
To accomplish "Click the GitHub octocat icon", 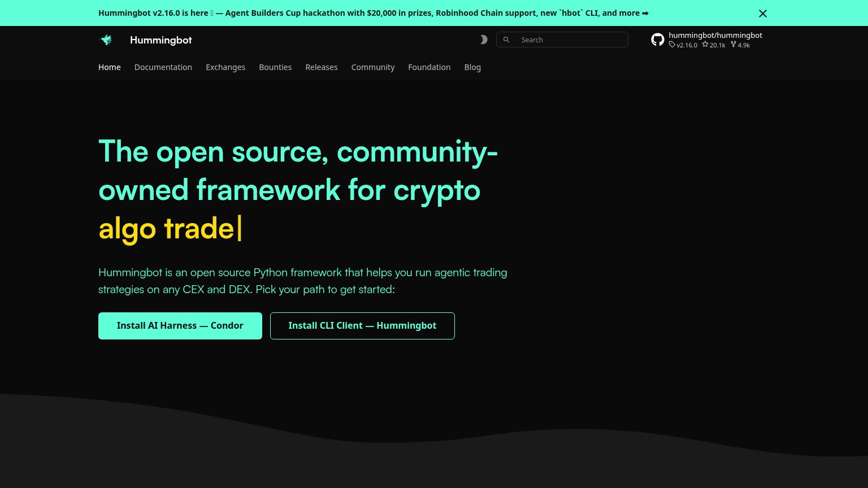I will (x=657, y=40).
